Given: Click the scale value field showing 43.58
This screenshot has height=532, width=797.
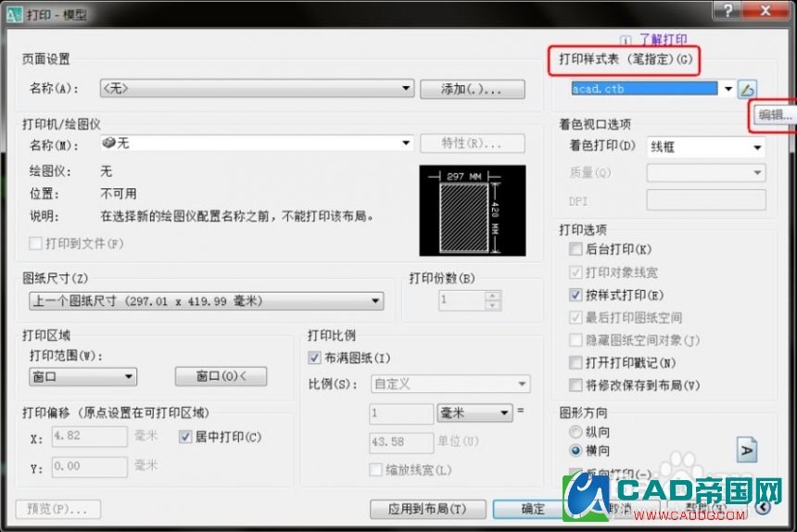Looking at the screenshot, I should (401, 442).
